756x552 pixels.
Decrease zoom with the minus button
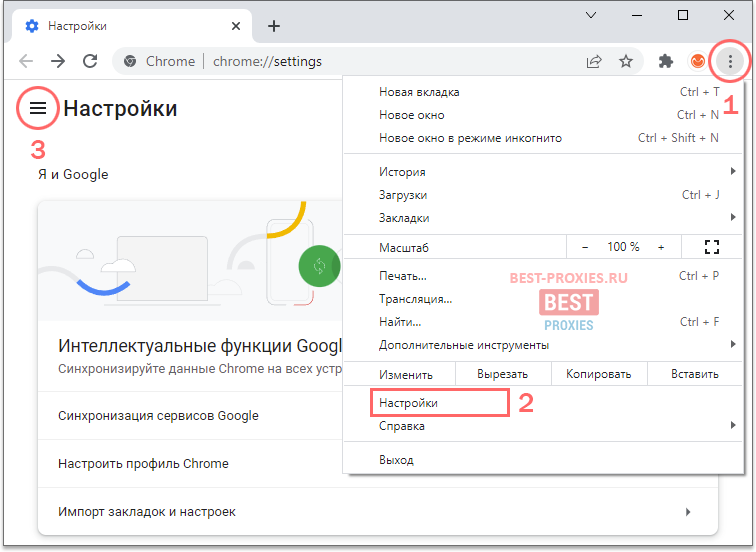[x=585, y=247]
